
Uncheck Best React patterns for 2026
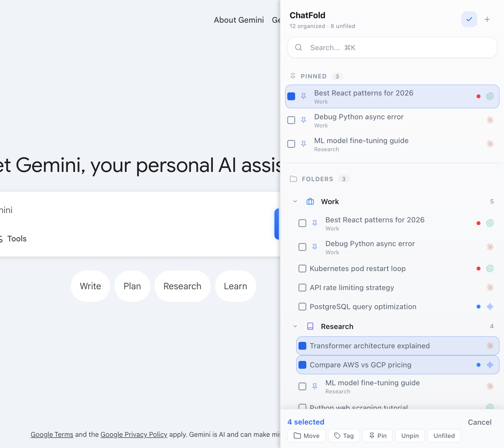click(x=291, y=96)
